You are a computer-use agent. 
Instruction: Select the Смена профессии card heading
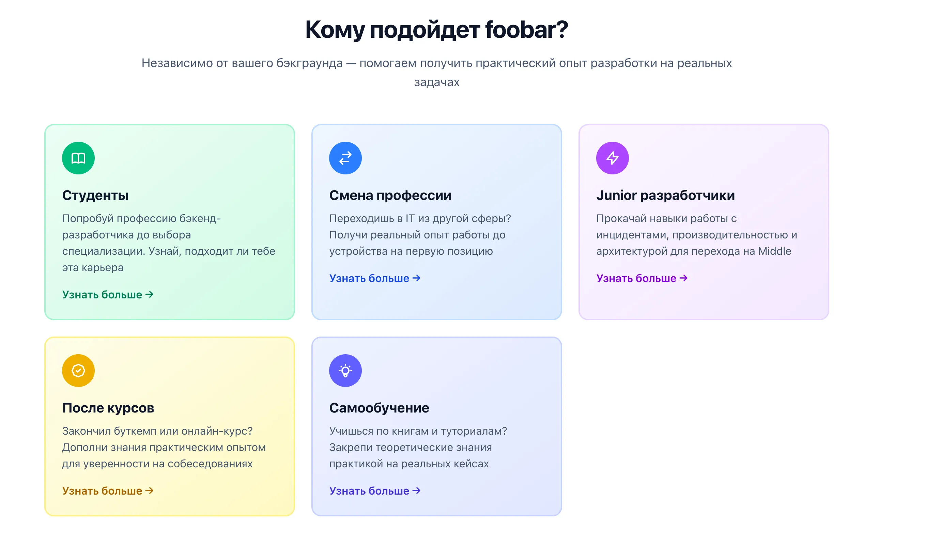(x=390, y=195)
